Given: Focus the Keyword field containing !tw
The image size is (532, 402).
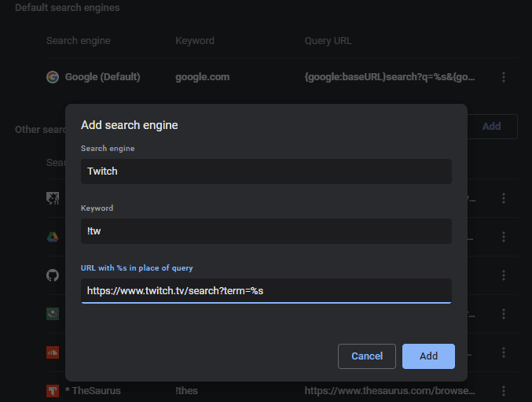Looking at the screenshot, I should (x=266, y=231).
